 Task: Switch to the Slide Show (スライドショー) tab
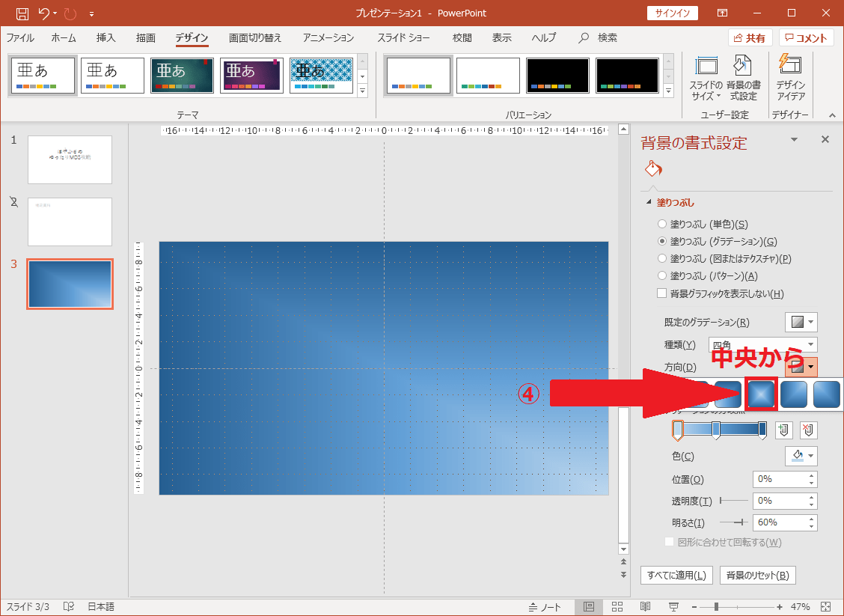point(404,37)
